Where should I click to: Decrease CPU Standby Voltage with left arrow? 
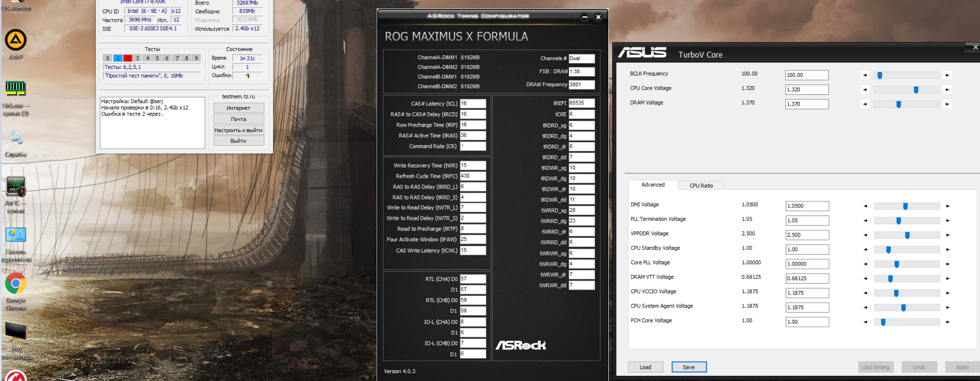click(866, 250)
